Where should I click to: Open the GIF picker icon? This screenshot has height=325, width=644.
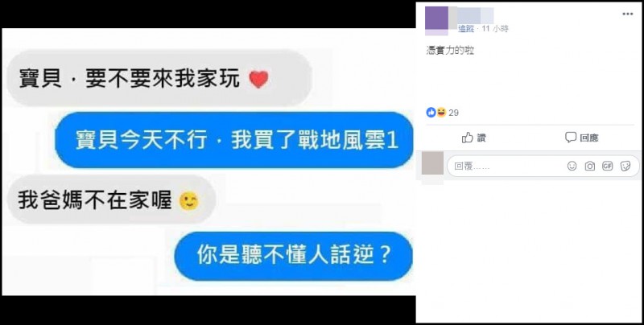608,166
